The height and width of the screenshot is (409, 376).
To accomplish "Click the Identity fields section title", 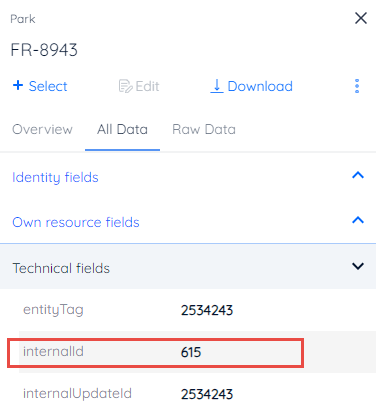I will click(55, 177).
